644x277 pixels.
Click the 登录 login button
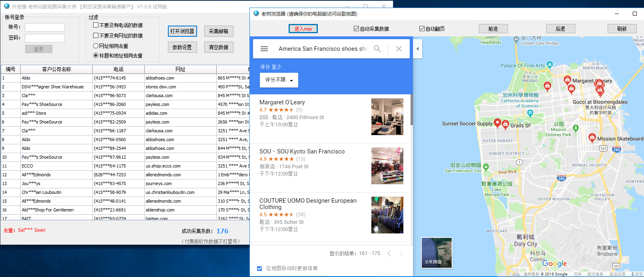(39, 49)
